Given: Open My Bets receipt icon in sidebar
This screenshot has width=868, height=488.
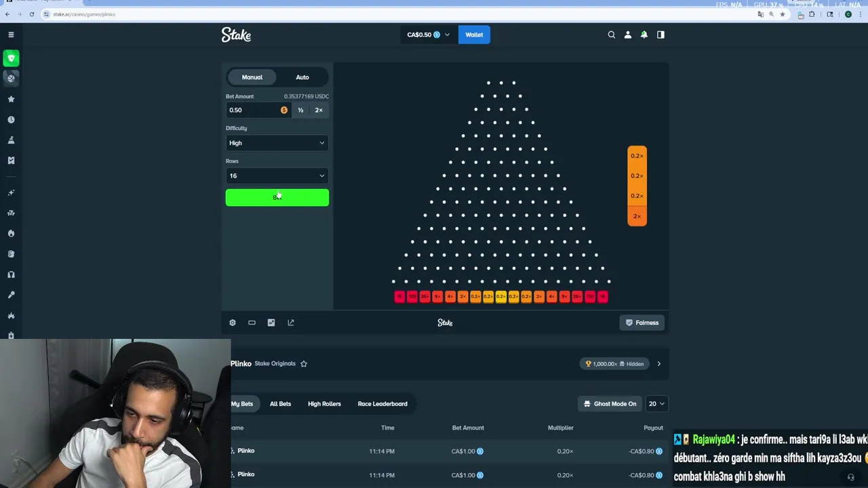Looking at the screenshot, I should pyautogui.click(x=11, y=161).
